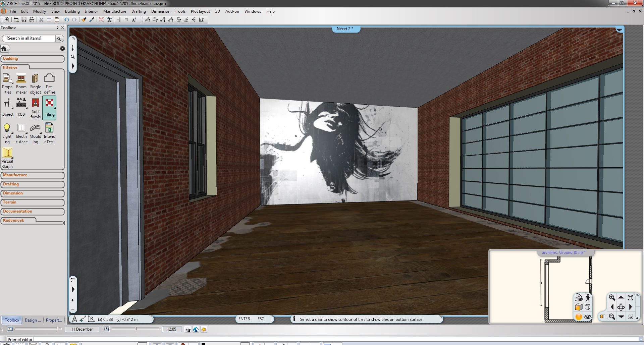Click the scissors Cut icon

(41, 20)
